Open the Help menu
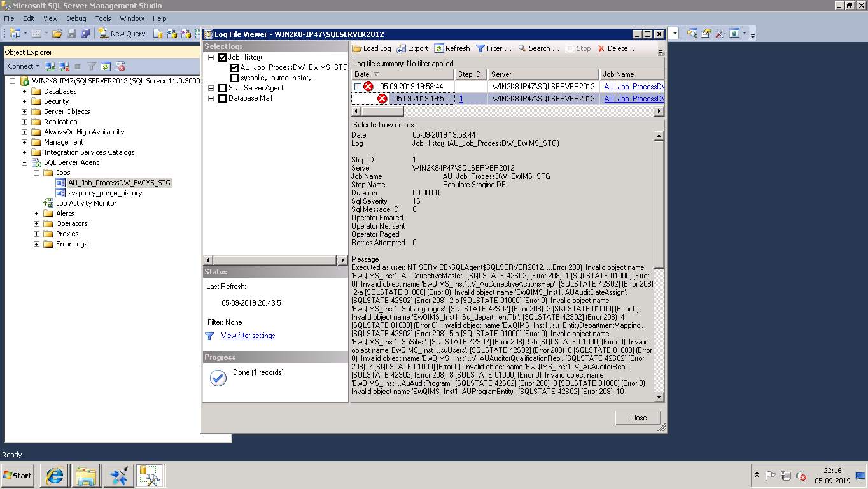This screenshot has width=868, height=489. coord(160,18)
